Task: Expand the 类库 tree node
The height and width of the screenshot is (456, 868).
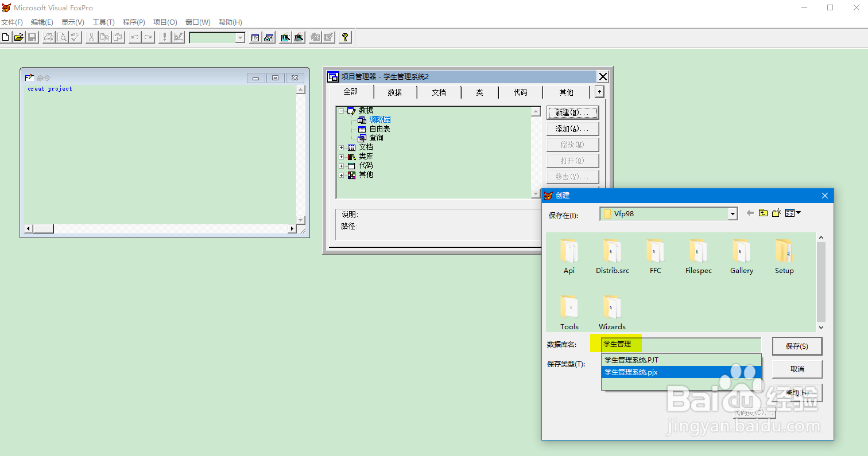Action: point(342,157)
